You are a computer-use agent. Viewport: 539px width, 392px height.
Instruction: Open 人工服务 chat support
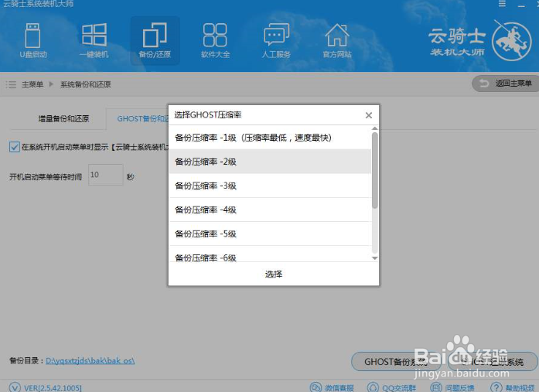[x=276, y=40]
